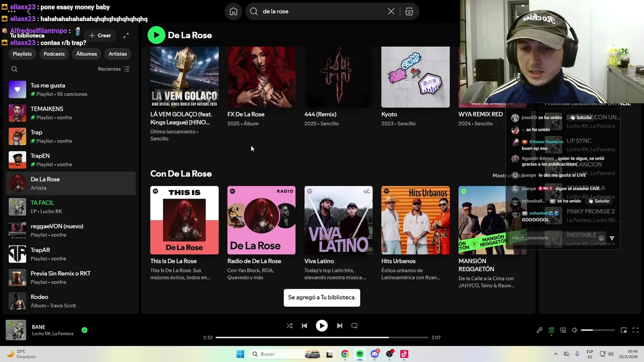Click the Crear button in Tu biblioteca
Screen dimensions: 644x362
click(100, 35)
